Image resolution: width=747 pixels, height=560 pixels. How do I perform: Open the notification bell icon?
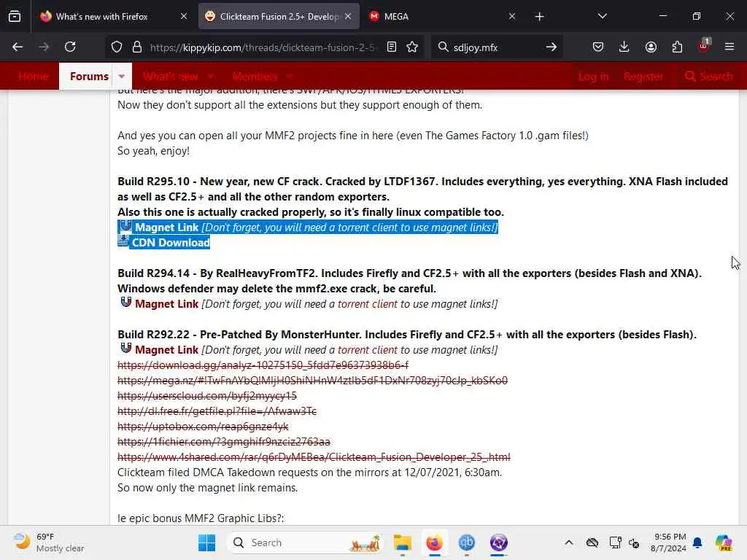pos(697,542)
